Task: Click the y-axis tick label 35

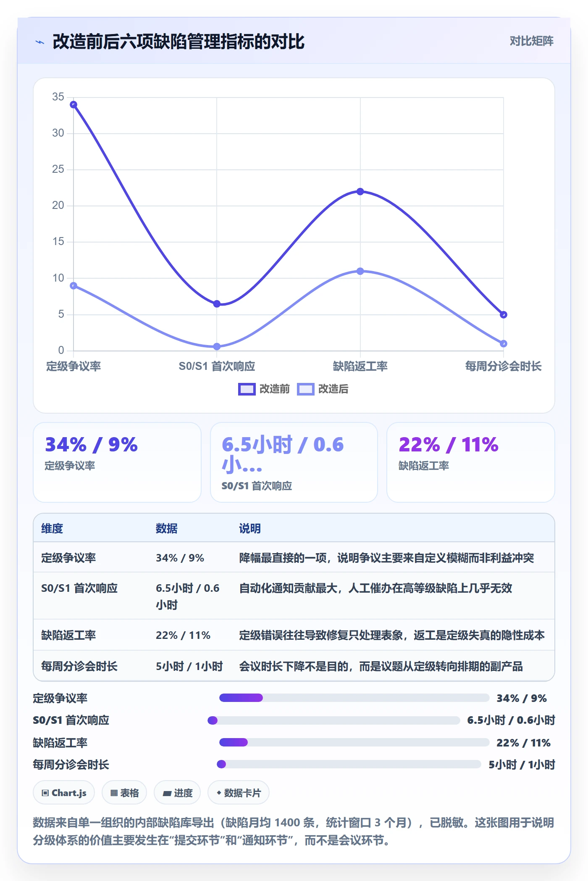Action: (58, 97)
